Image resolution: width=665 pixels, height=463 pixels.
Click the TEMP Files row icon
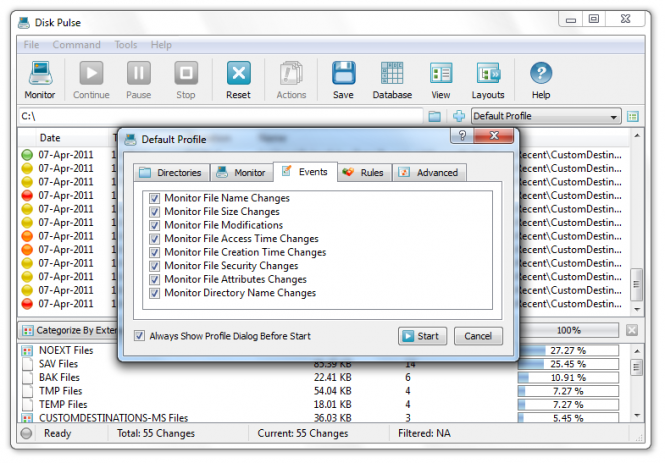27,405
